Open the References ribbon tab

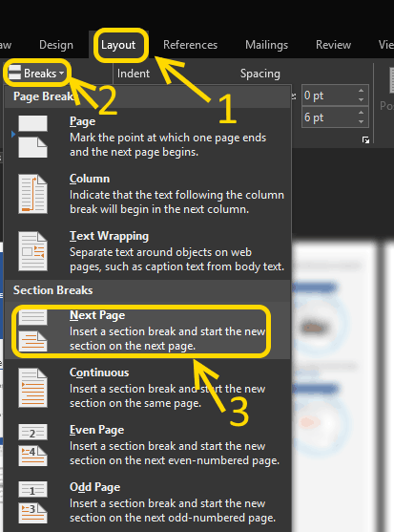(x=190, y=45)
